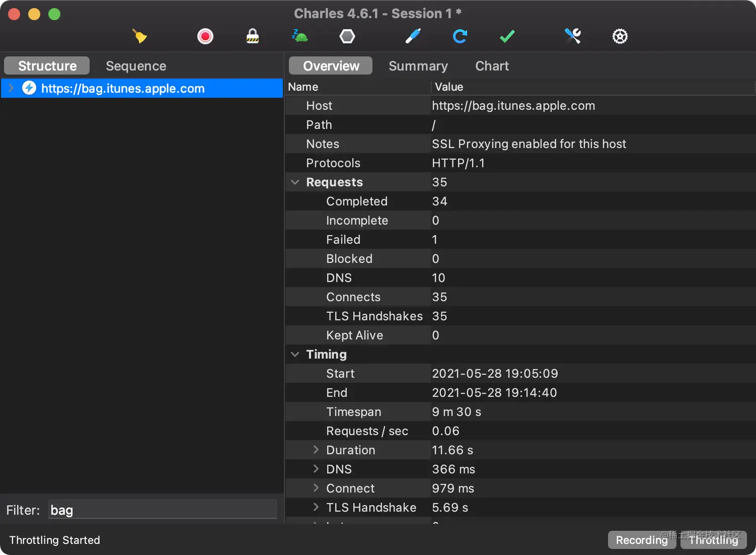Toggle throttling with the turtle icon
756x555 pixels.
[300, 36]
